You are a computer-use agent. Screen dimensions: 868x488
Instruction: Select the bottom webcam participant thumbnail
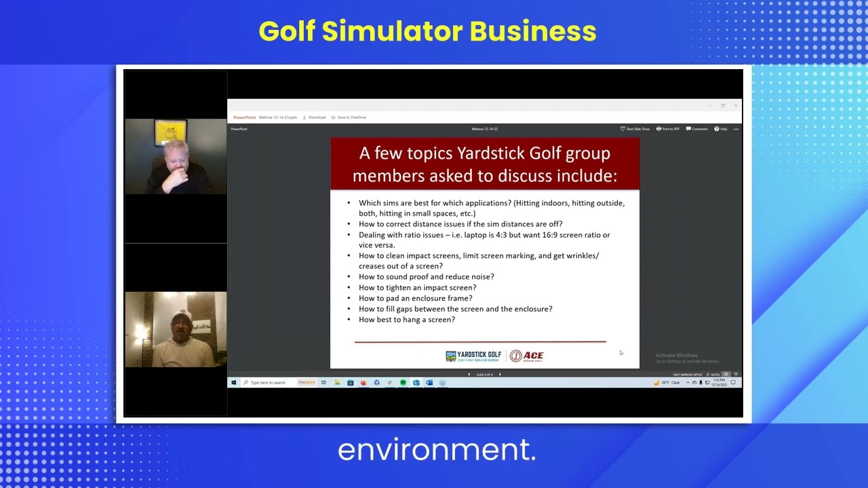176,329
